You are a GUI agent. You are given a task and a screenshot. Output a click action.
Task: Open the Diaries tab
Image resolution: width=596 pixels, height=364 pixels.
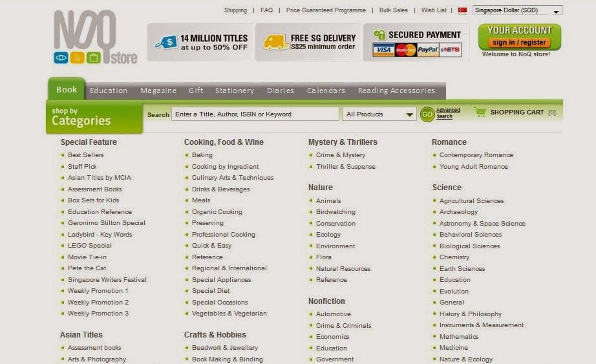(x=281, y=91)
